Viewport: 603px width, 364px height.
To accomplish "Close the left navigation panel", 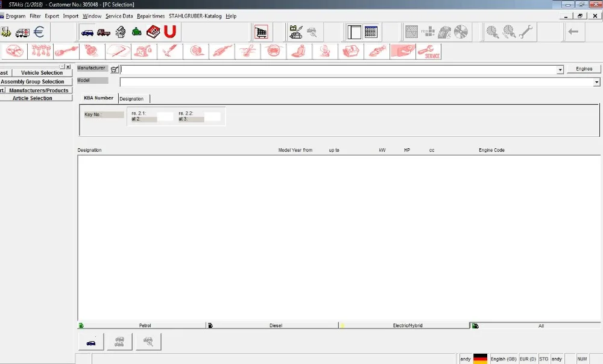I will click(68, 66).
